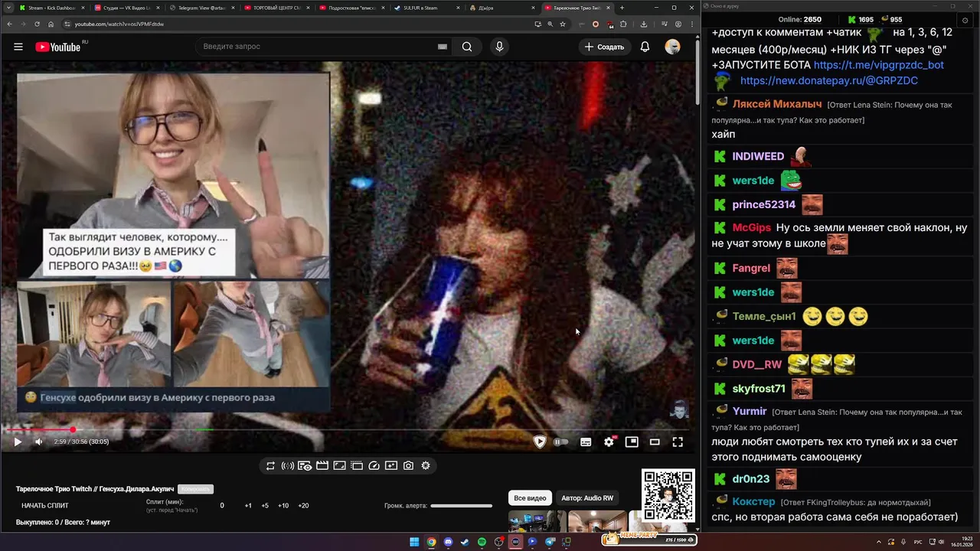Toggle the loop icon in the extension toolbar
980x551 pixels.
coord(270,465)
